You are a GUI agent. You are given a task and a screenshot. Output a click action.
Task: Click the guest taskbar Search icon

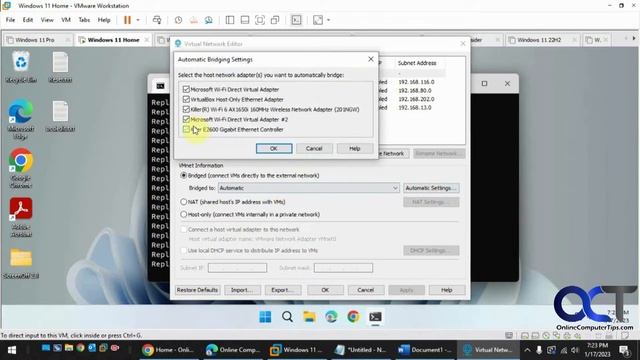287,317
